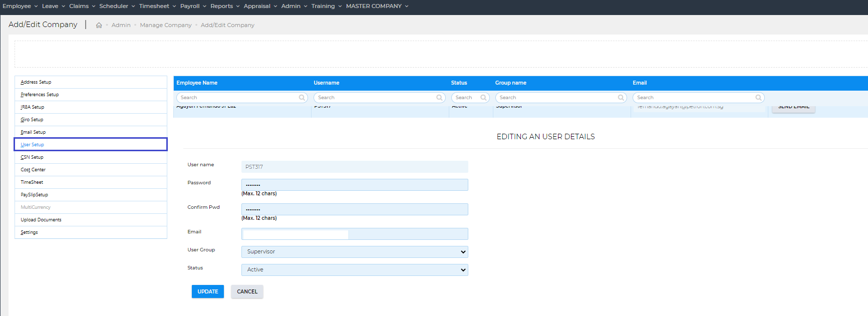
Task: Open the Payroll menu
Action: 193,6
